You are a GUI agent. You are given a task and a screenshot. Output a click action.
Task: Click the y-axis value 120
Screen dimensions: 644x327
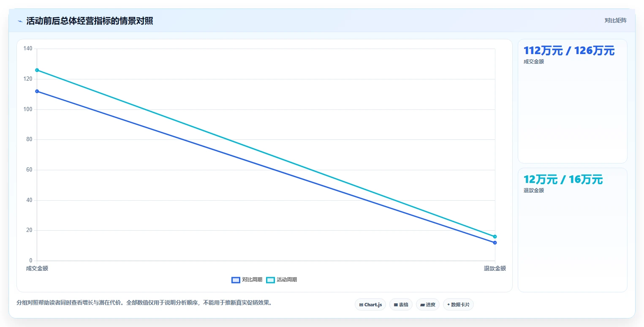(x=28, y=79)
